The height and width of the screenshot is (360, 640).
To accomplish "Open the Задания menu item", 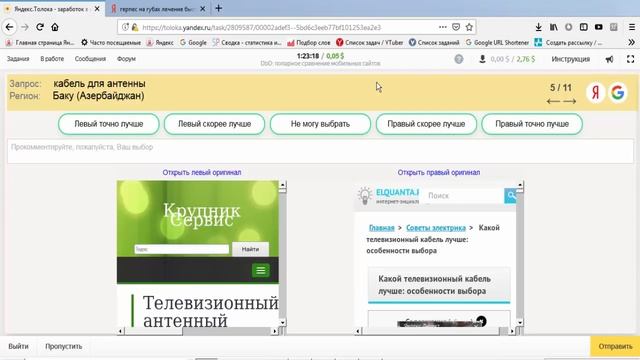I will click(18, 59).
